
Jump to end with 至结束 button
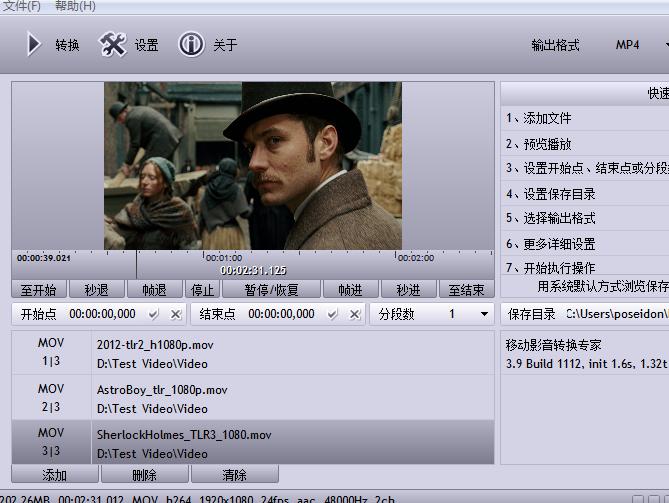[x=467, y=290]
